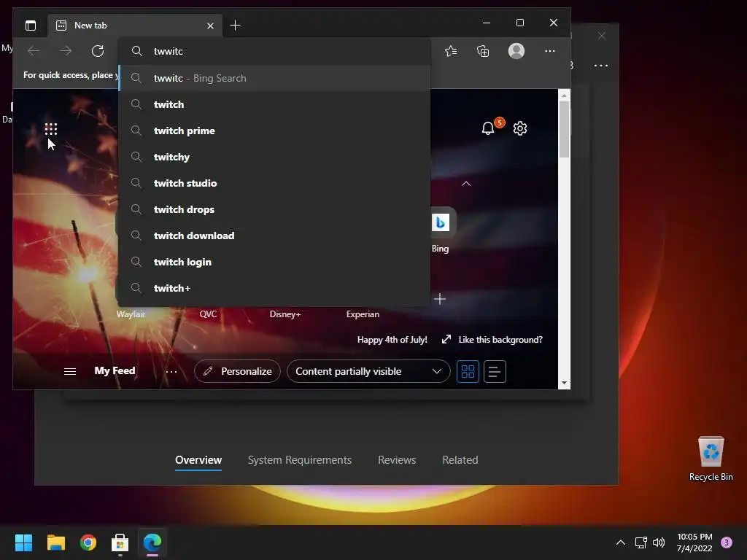Open Reviews tab in background window
Viewport: 747px width, 560px height.
pyautogui.click(x=397, y=460)
